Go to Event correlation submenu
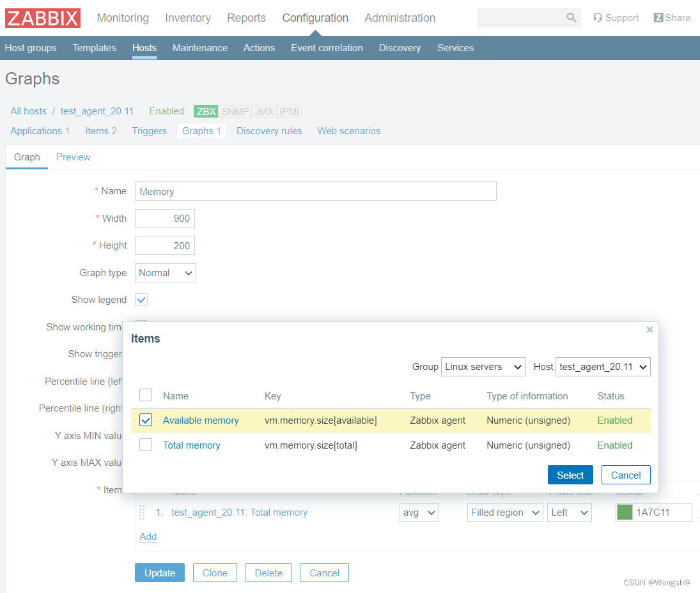 click(327, 48)
